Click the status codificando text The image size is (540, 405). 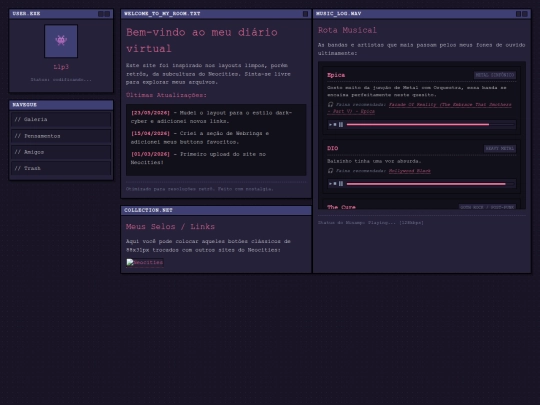tap(61, 80)
